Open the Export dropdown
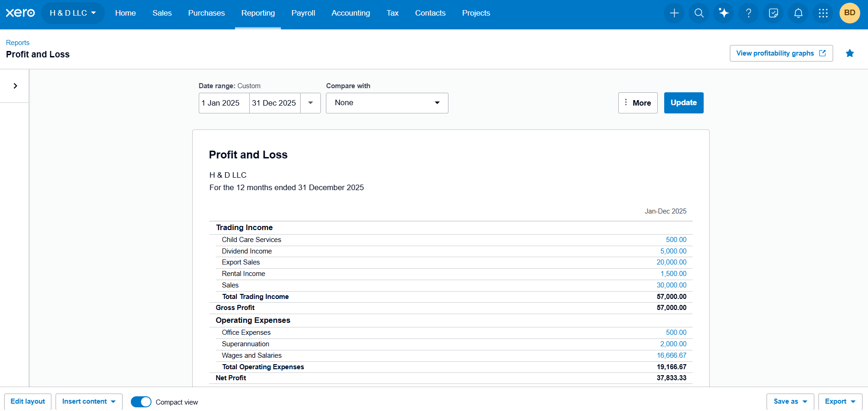The image size is (868, 411). tap(840, 401)
